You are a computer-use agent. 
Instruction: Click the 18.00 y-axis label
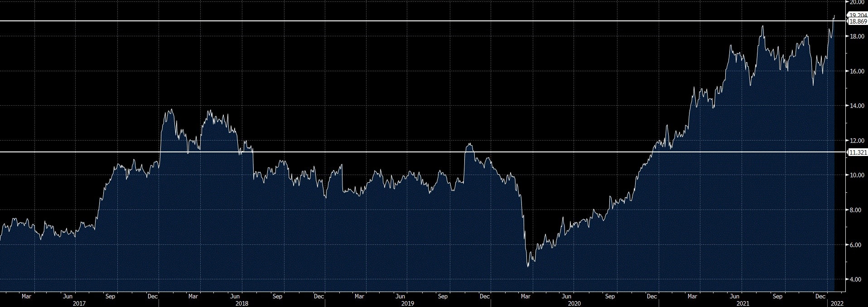click(x=857, y=37)
